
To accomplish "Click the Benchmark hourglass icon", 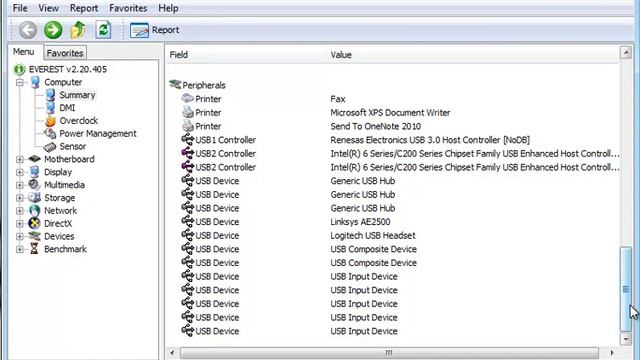I will coord(34,249).
